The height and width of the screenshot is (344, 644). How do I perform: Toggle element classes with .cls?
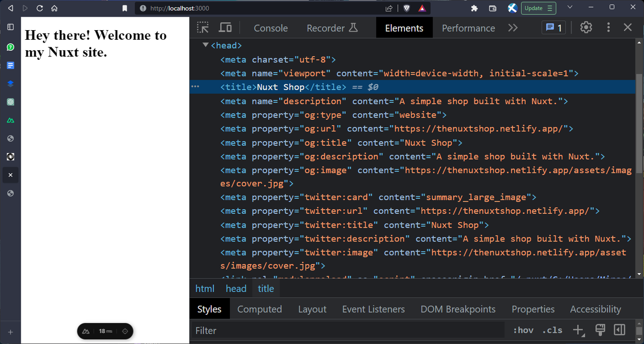tap(552, 330)
